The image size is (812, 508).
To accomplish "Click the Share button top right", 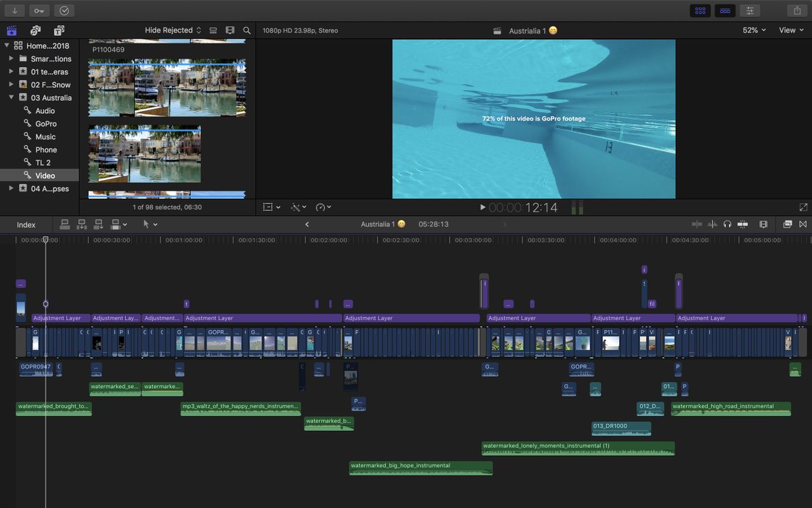I will (x=796, y=10).
